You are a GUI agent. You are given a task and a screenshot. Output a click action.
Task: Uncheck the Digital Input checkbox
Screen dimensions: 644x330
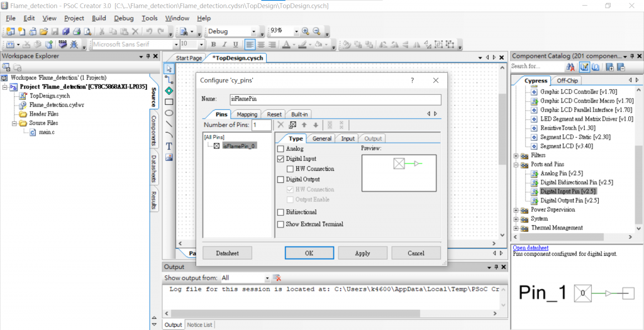280,158
